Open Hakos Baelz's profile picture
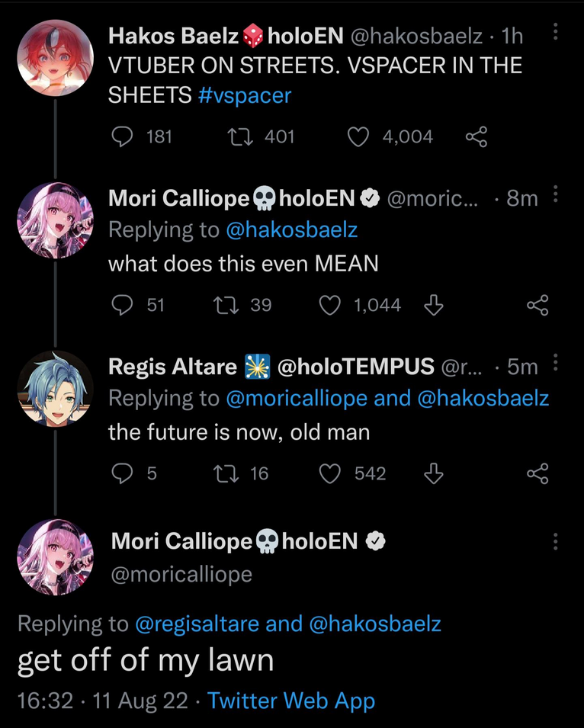 (55, 58)
